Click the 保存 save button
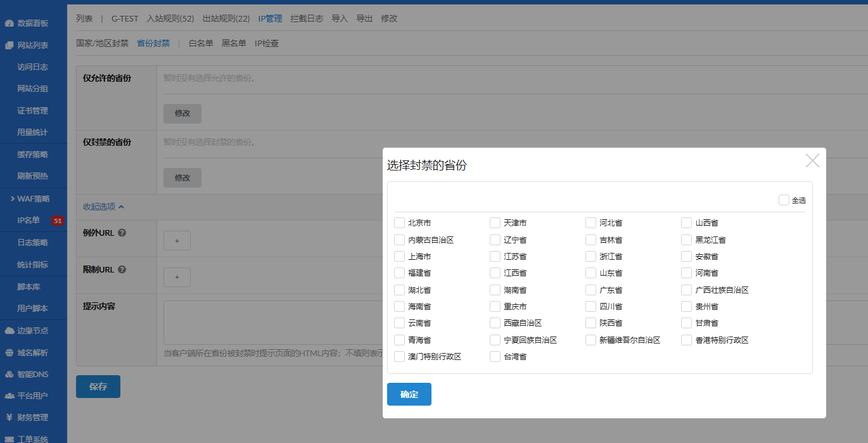This screenshot has width=868, height=443. pyautogui.click(x=98, y=387)
